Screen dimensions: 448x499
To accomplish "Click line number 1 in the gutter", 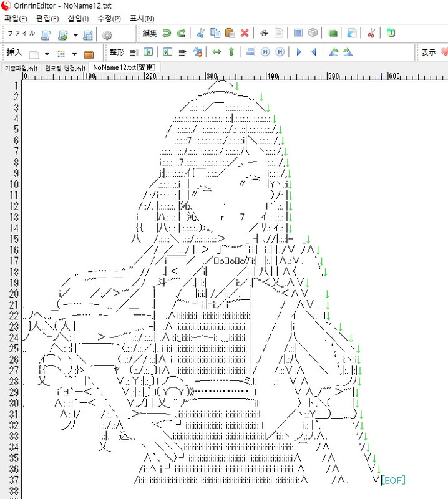I will (x=16, y=85).
